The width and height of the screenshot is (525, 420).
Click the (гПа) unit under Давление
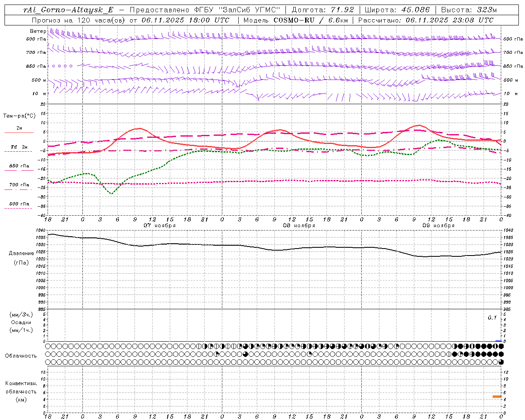click(21, 262)
